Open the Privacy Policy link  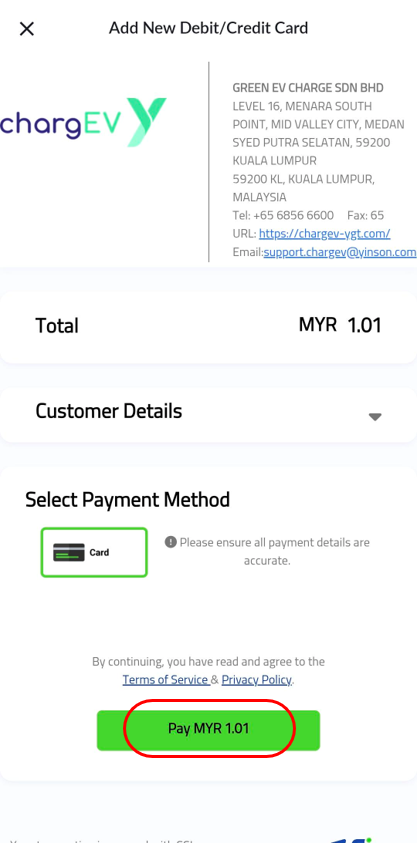pyautogui.click(x=256, y=680)
